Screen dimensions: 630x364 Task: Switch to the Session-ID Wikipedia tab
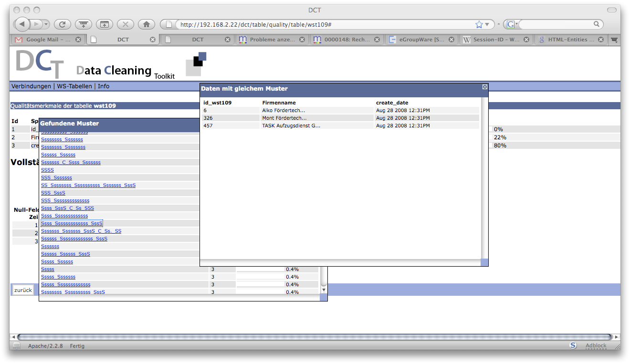point(495,40)
